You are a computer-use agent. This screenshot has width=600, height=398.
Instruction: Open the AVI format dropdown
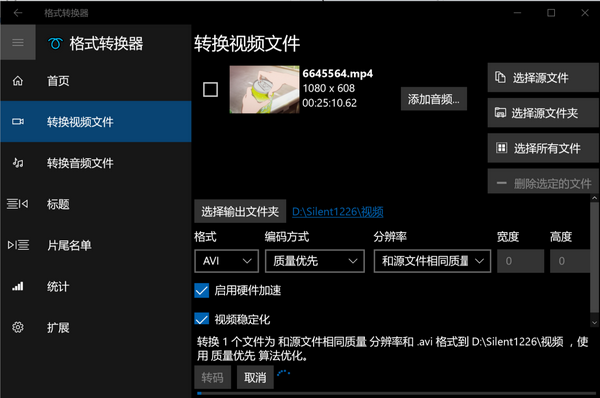tap(227, 261)
